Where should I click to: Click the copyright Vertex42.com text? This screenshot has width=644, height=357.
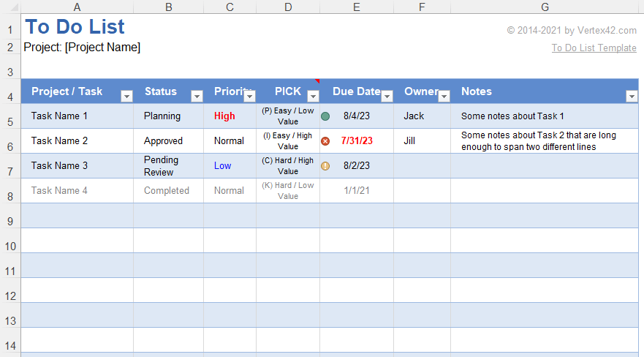[x=572, y=31]
